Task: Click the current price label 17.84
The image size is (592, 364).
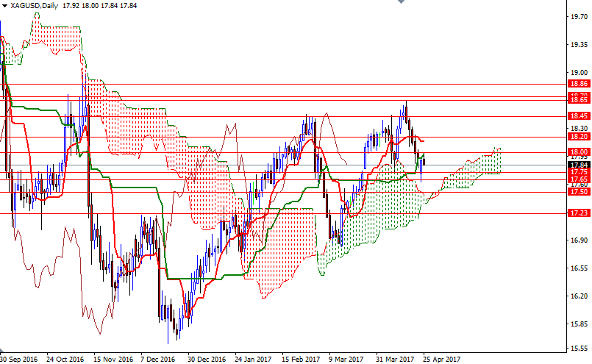Action: coord(579,165)
